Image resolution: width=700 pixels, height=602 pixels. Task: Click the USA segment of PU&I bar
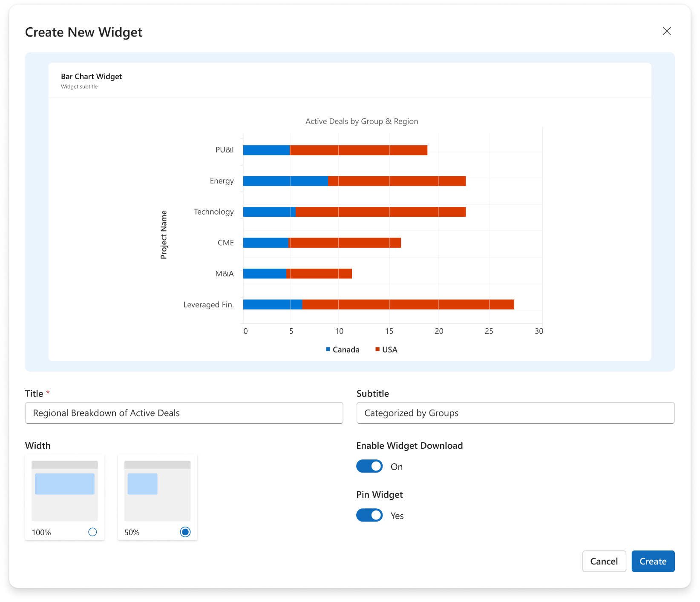(358, 150)
